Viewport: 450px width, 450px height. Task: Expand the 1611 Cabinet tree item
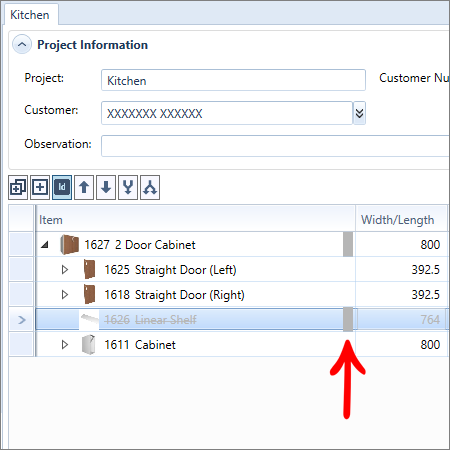click(65, 345)
